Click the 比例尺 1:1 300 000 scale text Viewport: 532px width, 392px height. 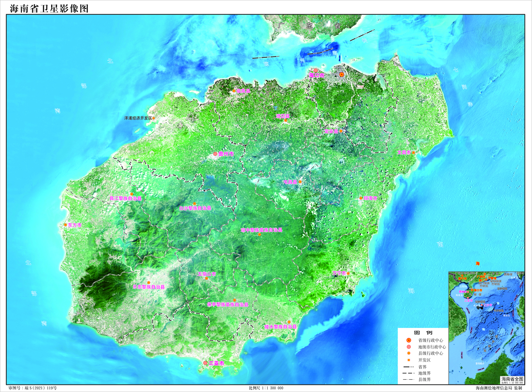(266, 388)
